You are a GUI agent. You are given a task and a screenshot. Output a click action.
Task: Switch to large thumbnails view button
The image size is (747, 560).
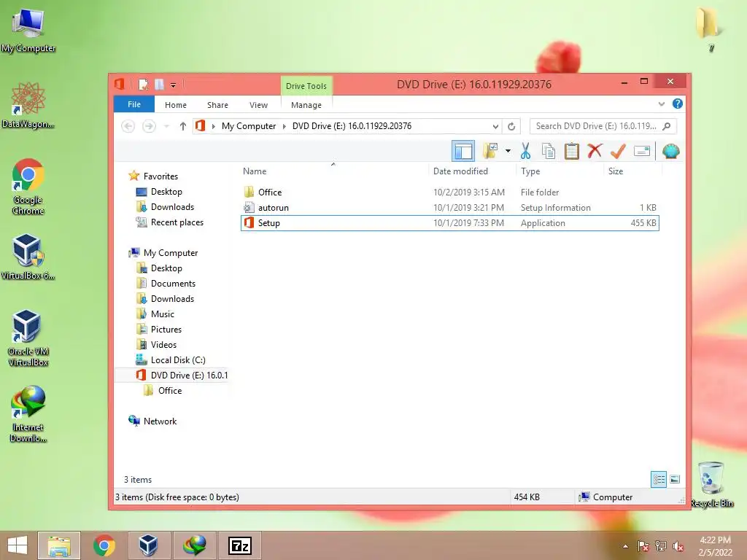pyautogui.click(x=675, y=480)
